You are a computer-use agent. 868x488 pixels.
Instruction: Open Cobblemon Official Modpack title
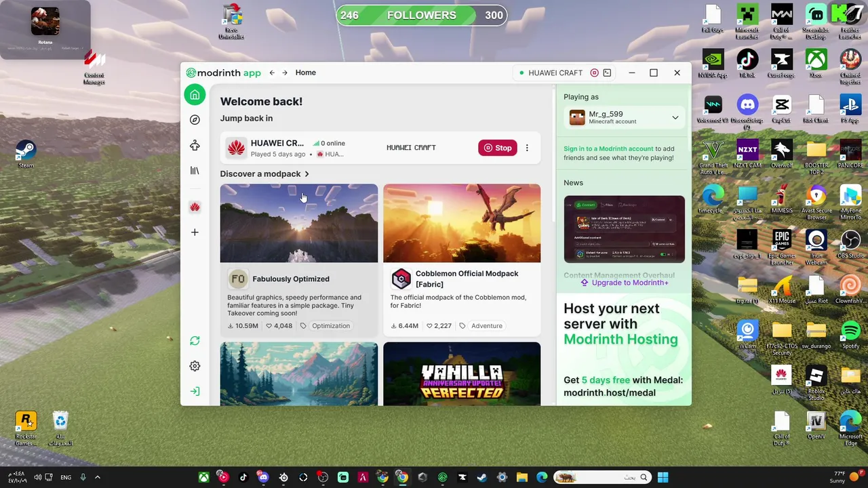coord(467,279)
